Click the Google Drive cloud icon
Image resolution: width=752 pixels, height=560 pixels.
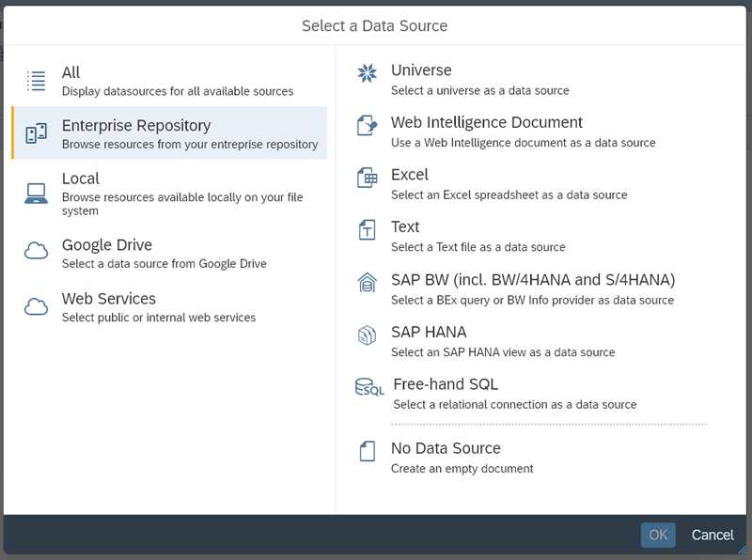click(36, 251)
